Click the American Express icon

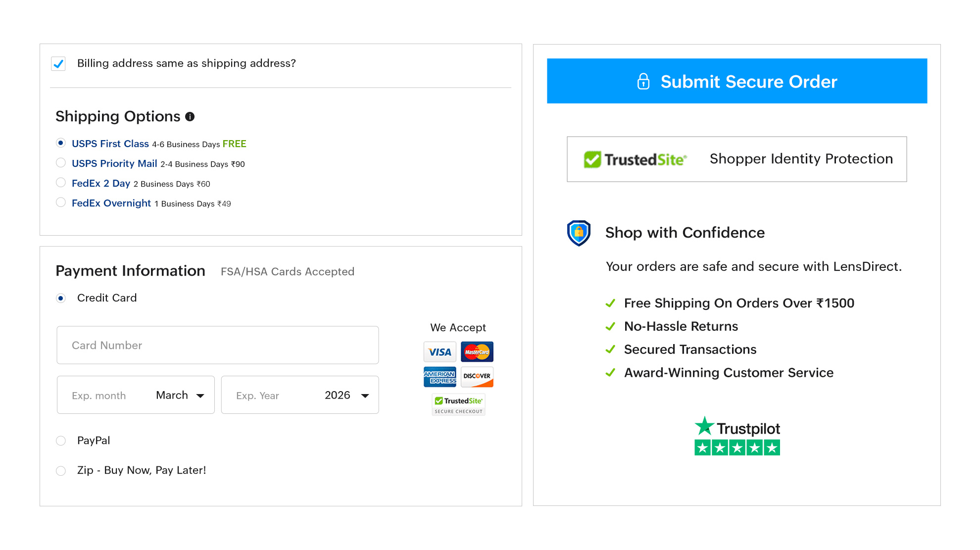click(439, 376)
